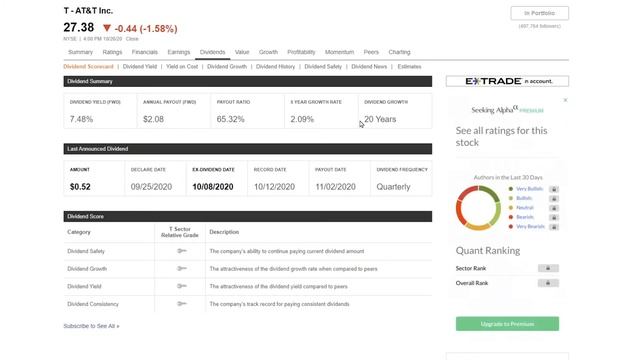The width and height of the screenshot is (640, 360).
Task: Click the Very Bearish author rating link
Action: 530,227
